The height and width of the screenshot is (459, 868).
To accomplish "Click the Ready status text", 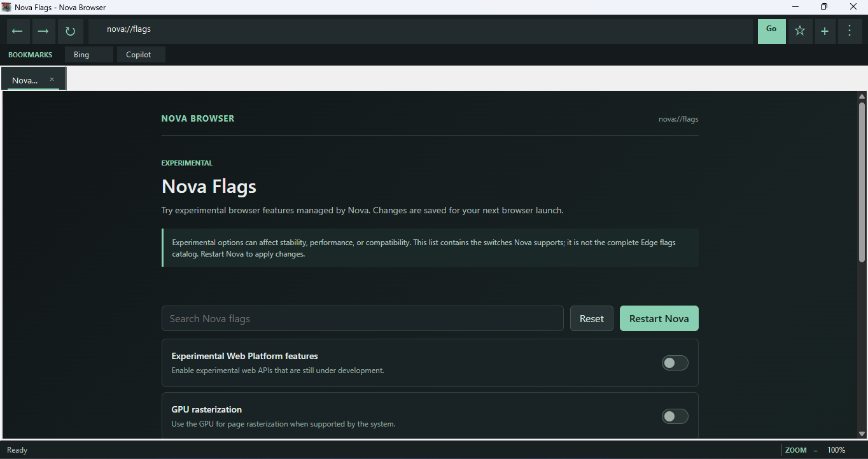I will (17, 450).
